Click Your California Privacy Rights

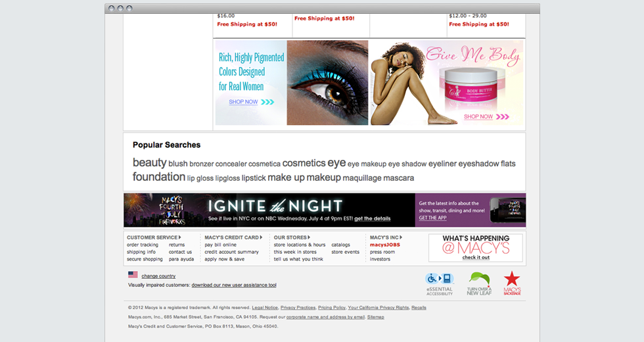click(379, 308)
